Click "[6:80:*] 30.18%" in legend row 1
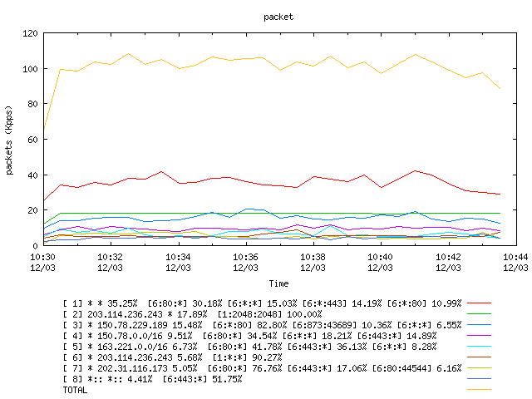 [185, 303]
